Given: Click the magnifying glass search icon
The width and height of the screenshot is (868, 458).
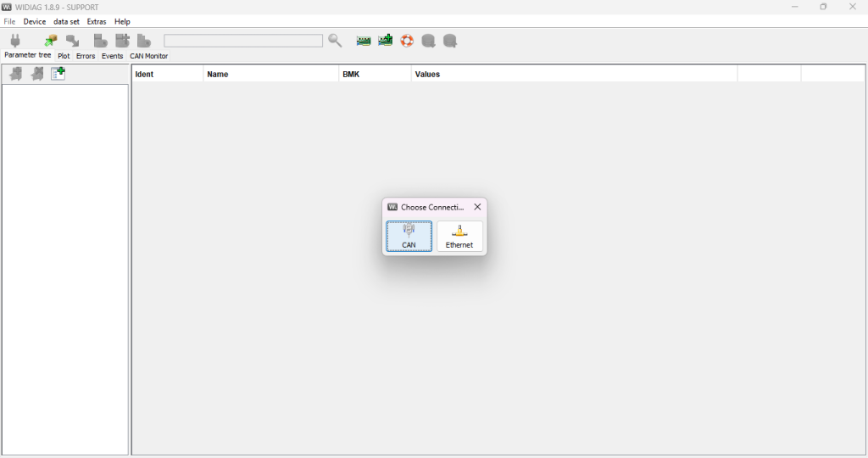Looking at the screenshot, I should (x=335, y=41).
